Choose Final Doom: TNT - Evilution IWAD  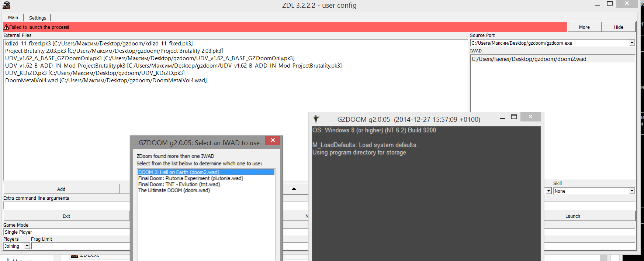pyautogui.click(x=179, y=184)
